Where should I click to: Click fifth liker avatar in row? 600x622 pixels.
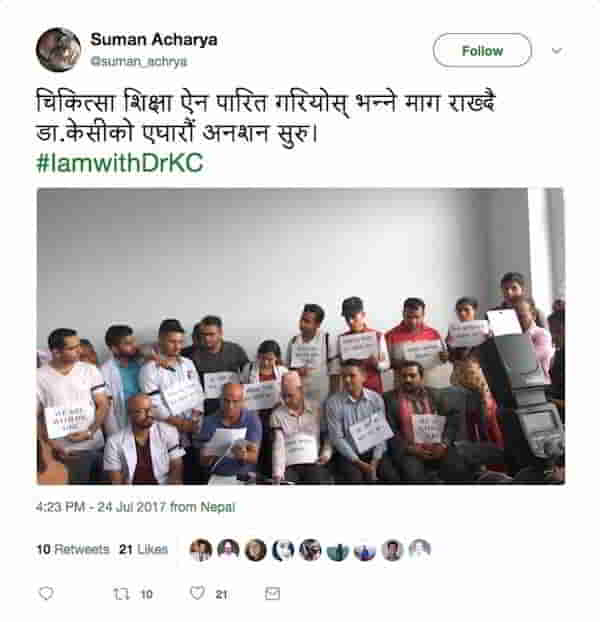point(310,550)
